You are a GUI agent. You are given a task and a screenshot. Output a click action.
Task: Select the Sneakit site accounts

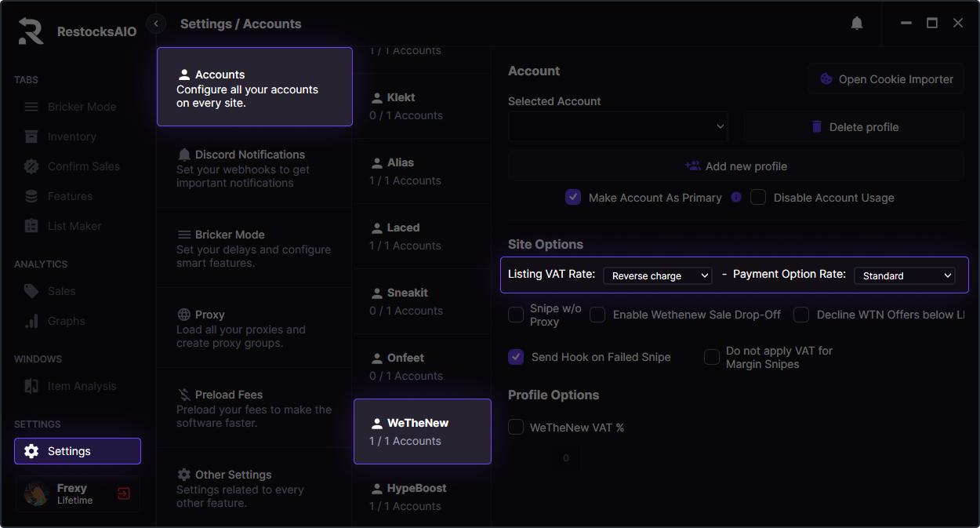[423, 301]
